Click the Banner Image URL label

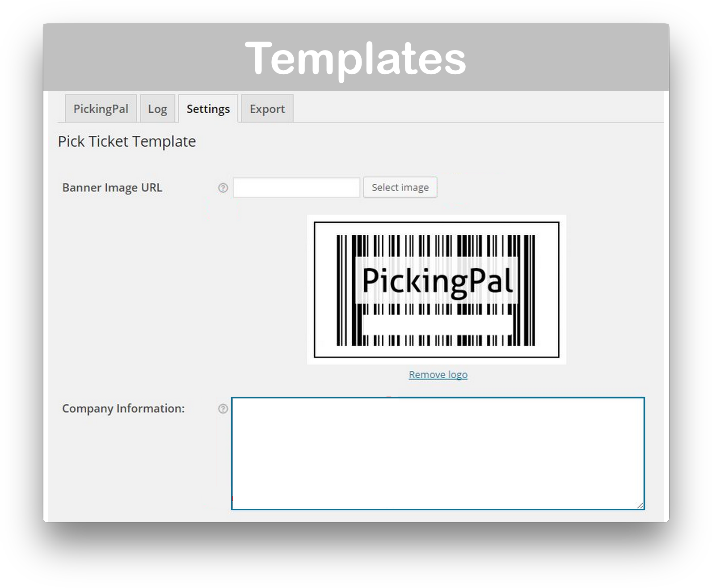click(112, 188)
